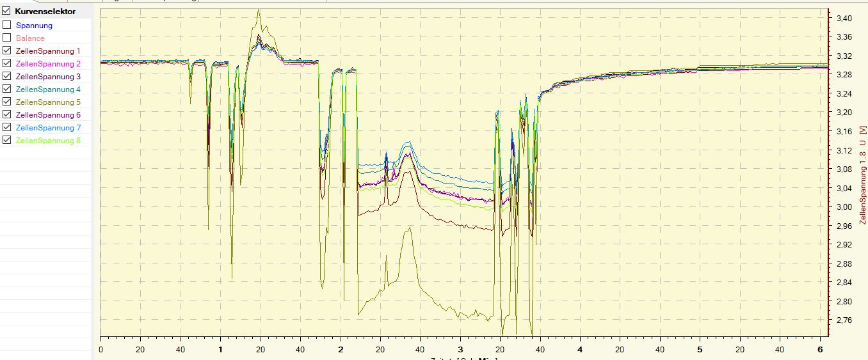Click the bold 3 minute mark on the time axis
Viewport: 868px width, 360px height.
(x=460, y=350)
